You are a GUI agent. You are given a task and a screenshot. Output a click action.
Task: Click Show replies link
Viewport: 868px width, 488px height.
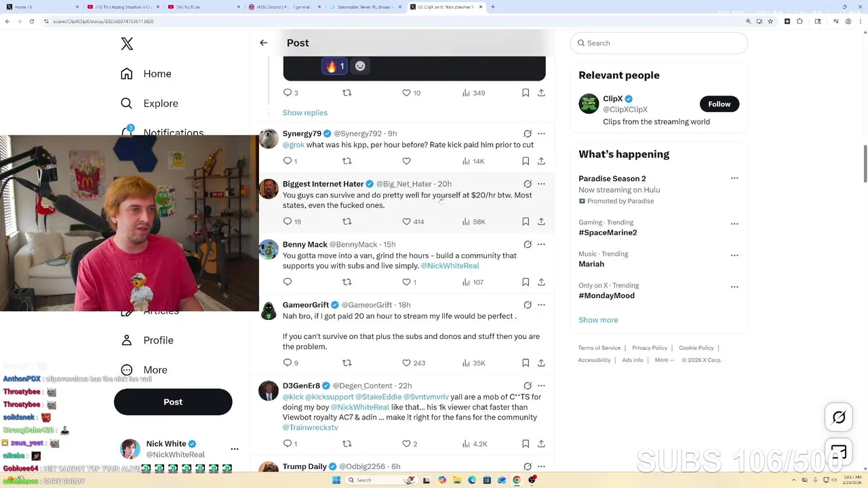click(x=305, y=113)
